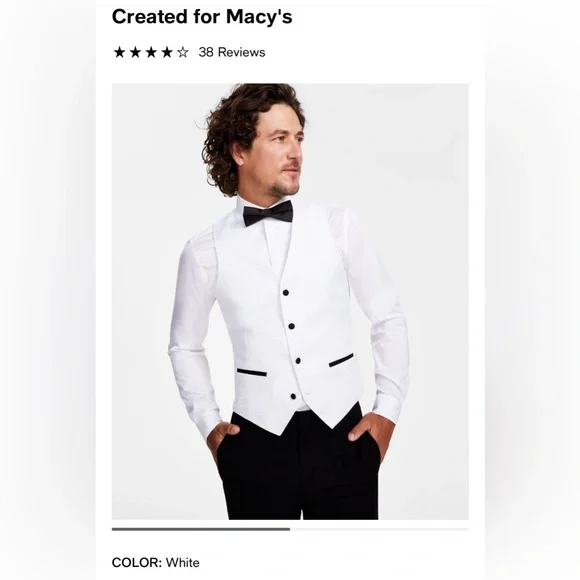This screenshot has width=580, height=580.
Task: Tap the empty fifth rating star
Action: click(x=182, y=52)
